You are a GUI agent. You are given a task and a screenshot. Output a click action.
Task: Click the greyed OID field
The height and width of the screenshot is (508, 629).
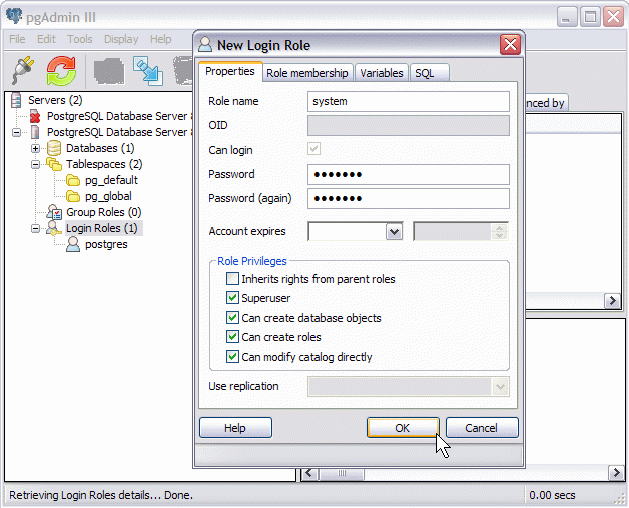[x=408, y=126]
